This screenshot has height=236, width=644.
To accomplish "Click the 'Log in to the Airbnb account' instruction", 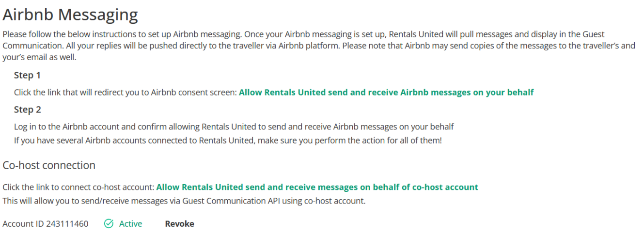I will (x=234, y=127).
